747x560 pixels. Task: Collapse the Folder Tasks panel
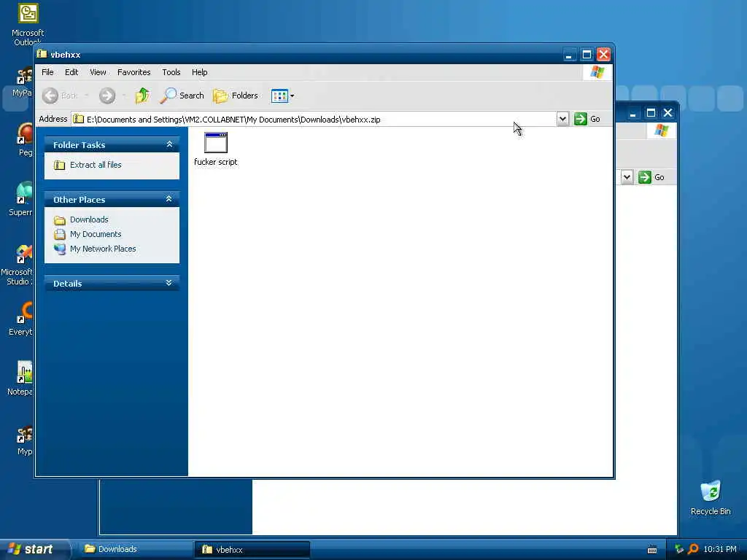point(169,144)
